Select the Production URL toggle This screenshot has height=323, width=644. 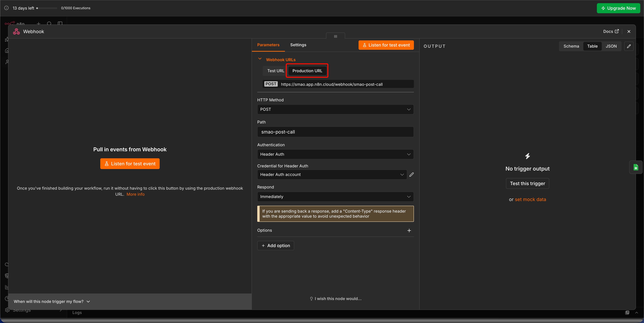point(307,71)
